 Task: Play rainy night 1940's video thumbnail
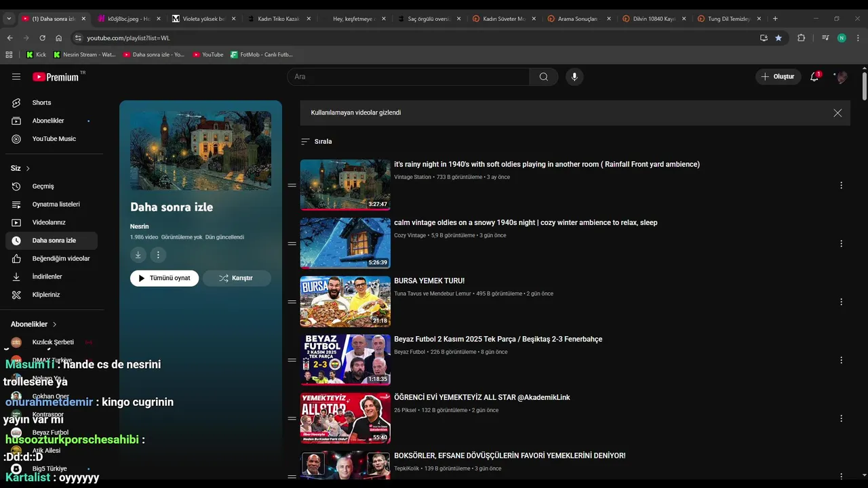345,184
